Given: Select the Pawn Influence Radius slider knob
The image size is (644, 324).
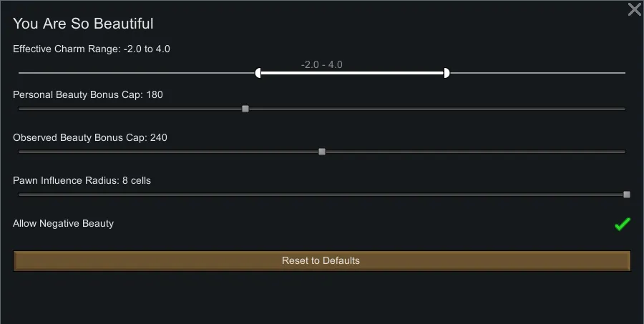Looking at the screenshot, I should coord(627,195).
